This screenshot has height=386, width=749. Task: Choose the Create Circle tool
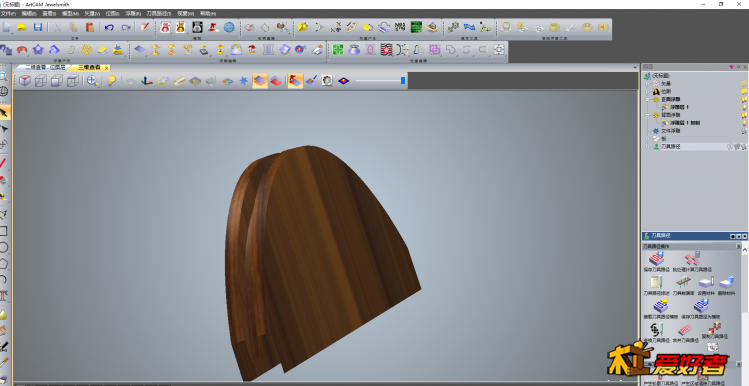3,247
